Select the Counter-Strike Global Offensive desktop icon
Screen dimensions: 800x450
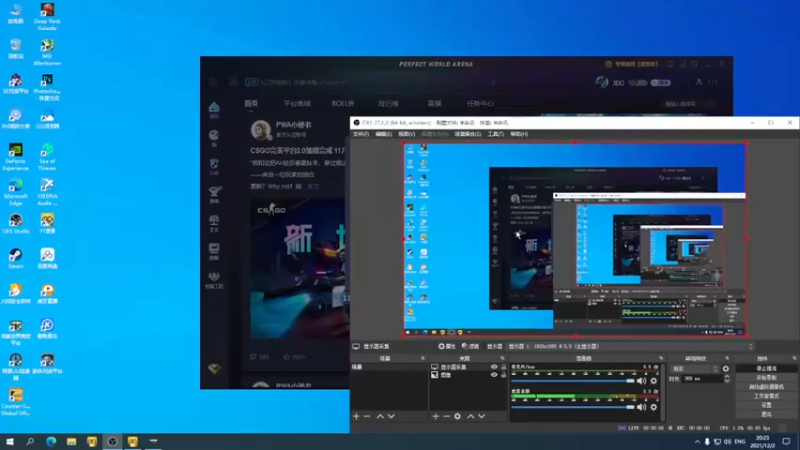click(x=15, y=402)
